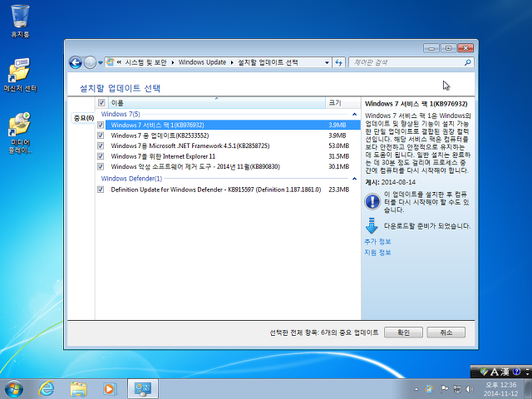
Task: Refresh the Windows Update page
Action: pos(338,62)
